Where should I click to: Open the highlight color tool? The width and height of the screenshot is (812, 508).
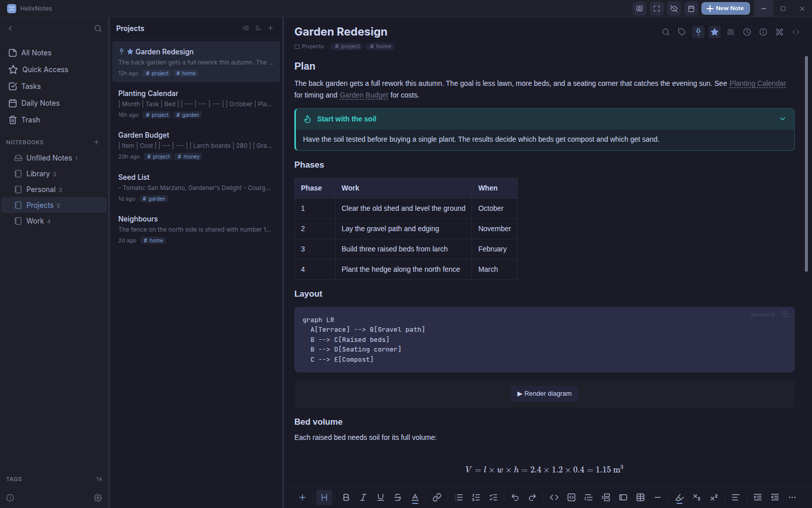680,497
